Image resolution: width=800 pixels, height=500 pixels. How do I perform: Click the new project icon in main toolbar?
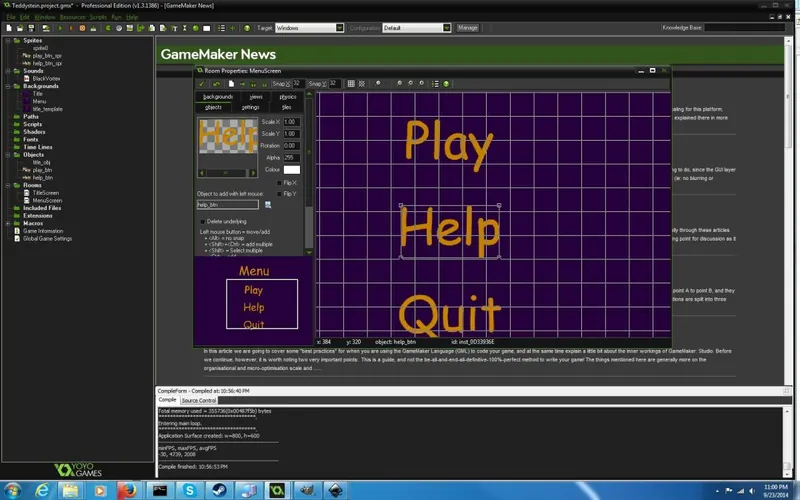point(9,28)
